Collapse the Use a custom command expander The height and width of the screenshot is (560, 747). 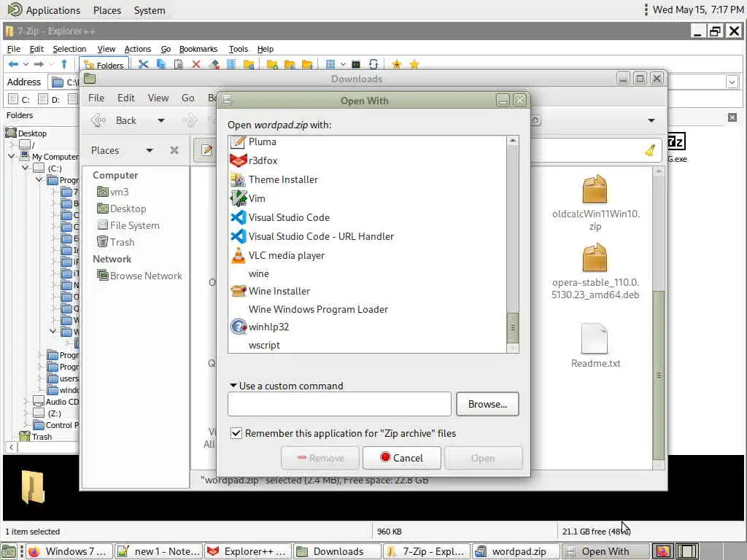[x=233, y=386]
